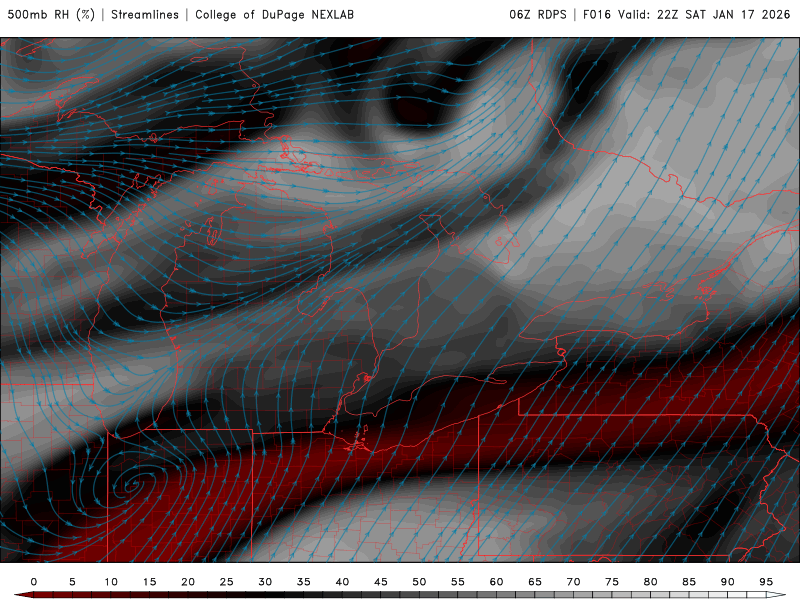Click the '500mb RH (%)' title text

51,14
